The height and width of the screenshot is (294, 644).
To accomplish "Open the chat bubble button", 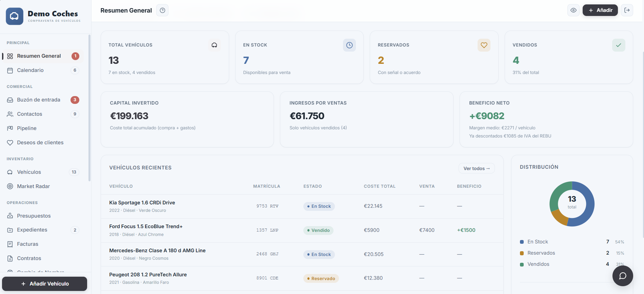I will point(623,276).
